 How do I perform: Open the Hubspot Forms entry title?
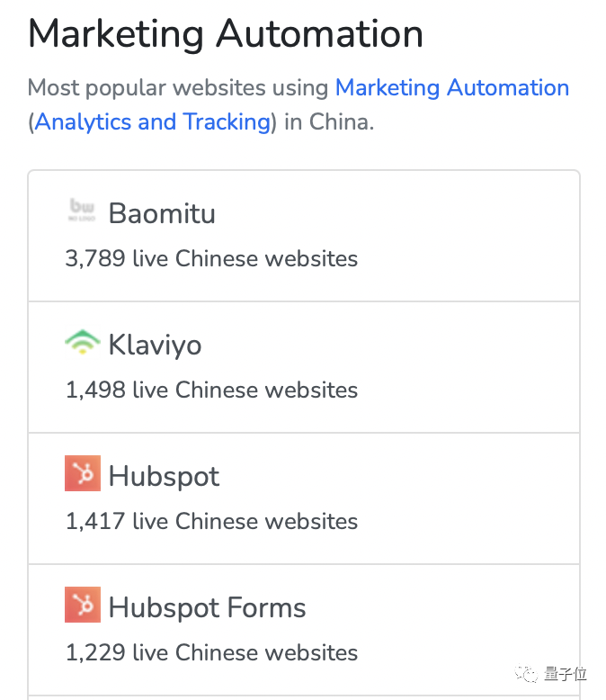click(207, 608)
